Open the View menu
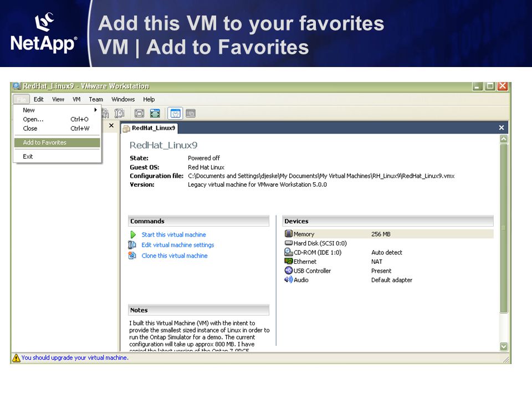This screenshot has height=399, width=532. pos(58,99)
